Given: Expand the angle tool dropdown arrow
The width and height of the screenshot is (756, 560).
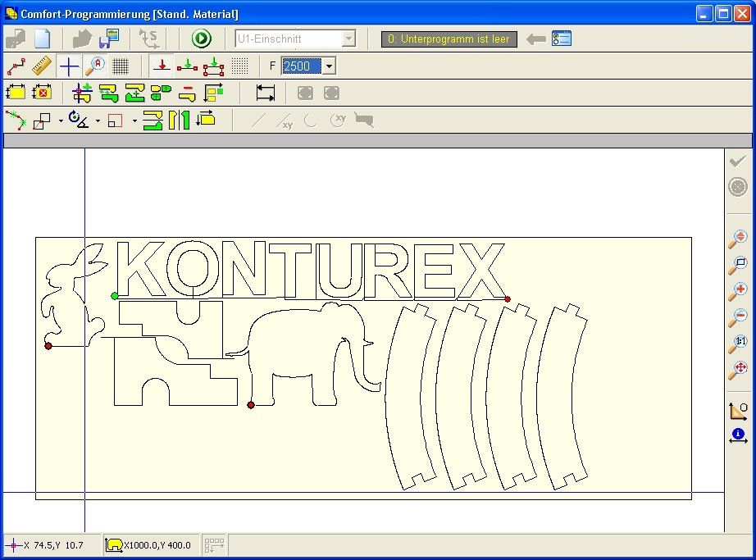Looking at the screenshot, I should click(x=98, y=121).
